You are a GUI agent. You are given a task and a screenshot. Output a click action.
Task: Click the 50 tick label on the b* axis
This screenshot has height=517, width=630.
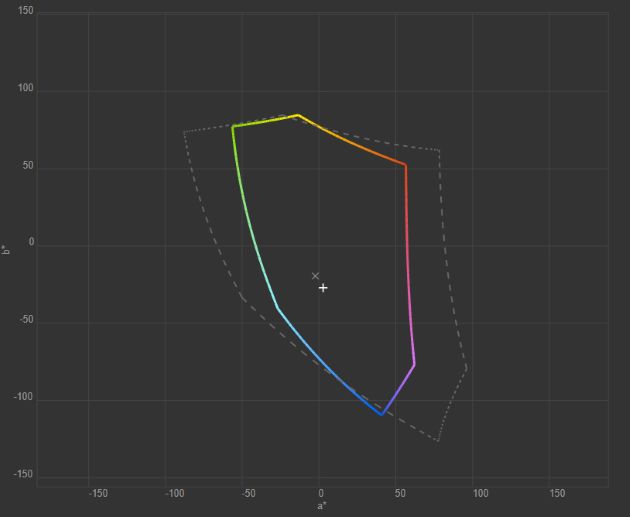click(28, 165)
